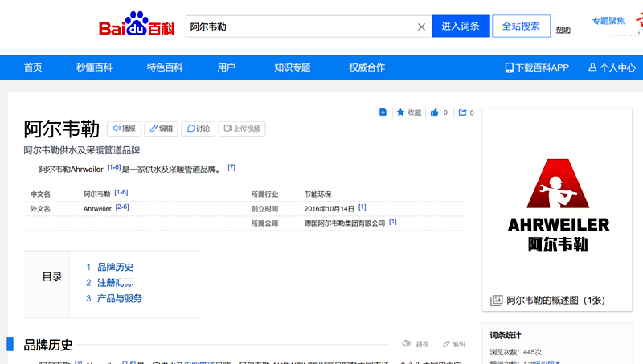
Task: Open the 专题聚焦 link
Action: point(608,21)
